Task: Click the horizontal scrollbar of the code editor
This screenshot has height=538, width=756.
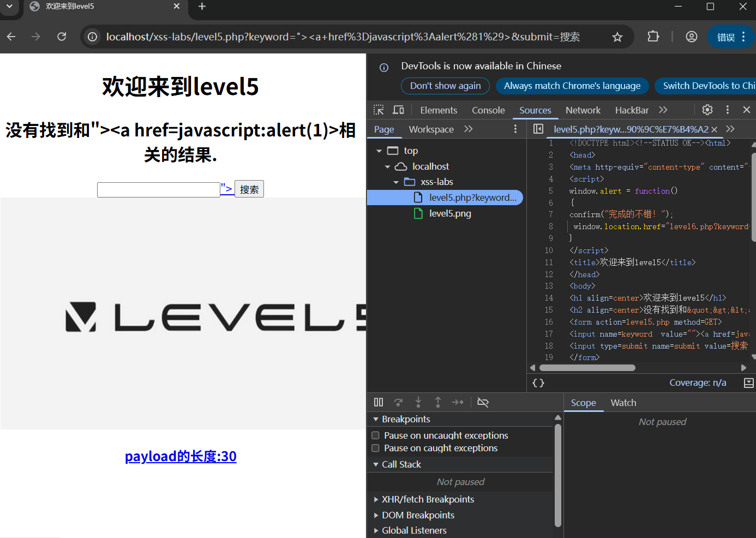Action: pos(588,368)
